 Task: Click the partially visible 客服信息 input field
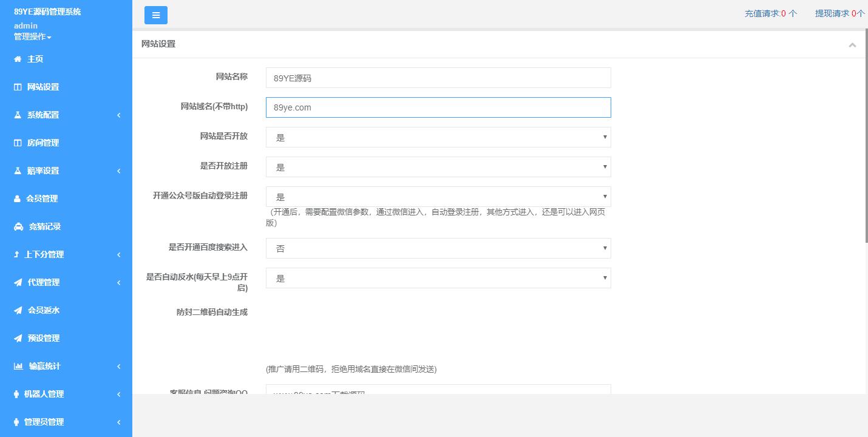coord(438,390)
